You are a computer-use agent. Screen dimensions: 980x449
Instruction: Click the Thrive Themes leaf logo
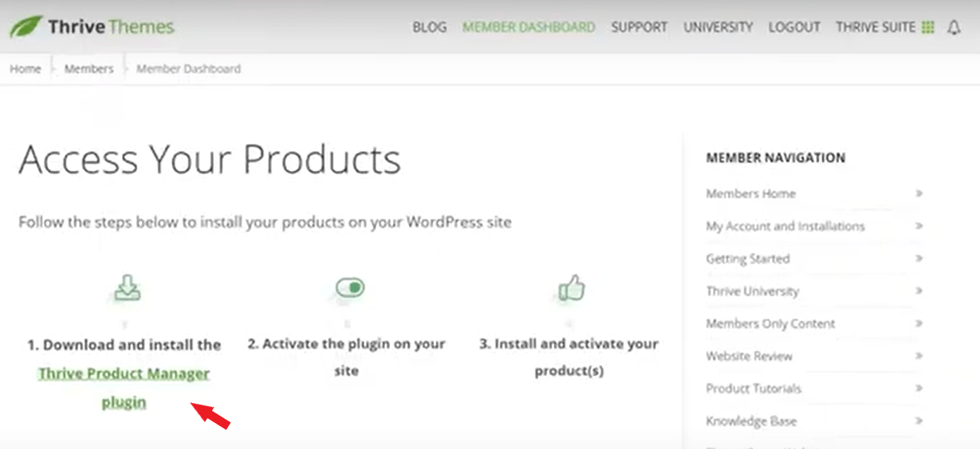[x=25, y=26]
